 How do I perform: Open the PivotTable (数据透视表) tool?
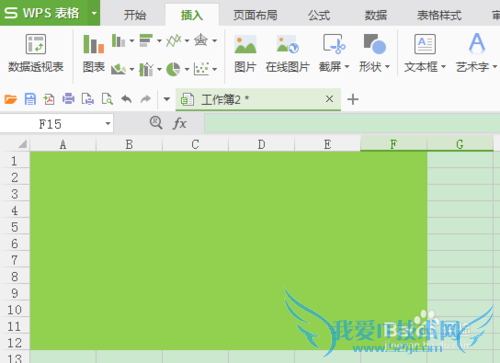click(36, 53)
